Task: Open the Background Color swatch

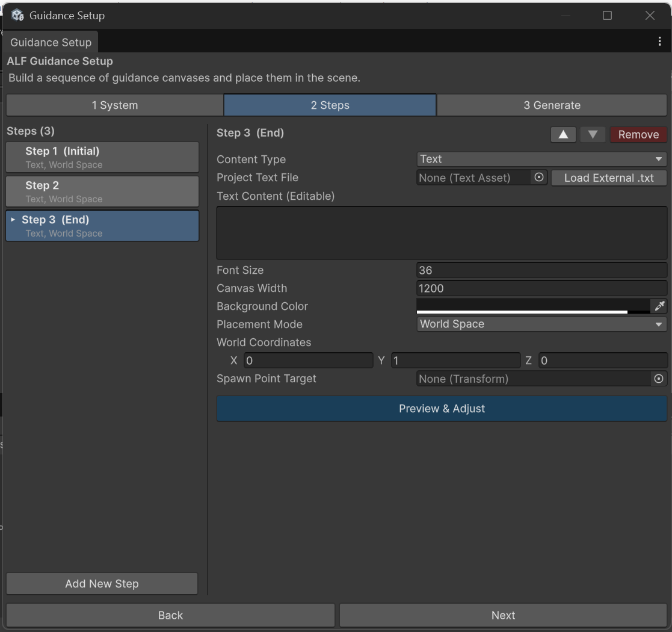Action: 533,306
